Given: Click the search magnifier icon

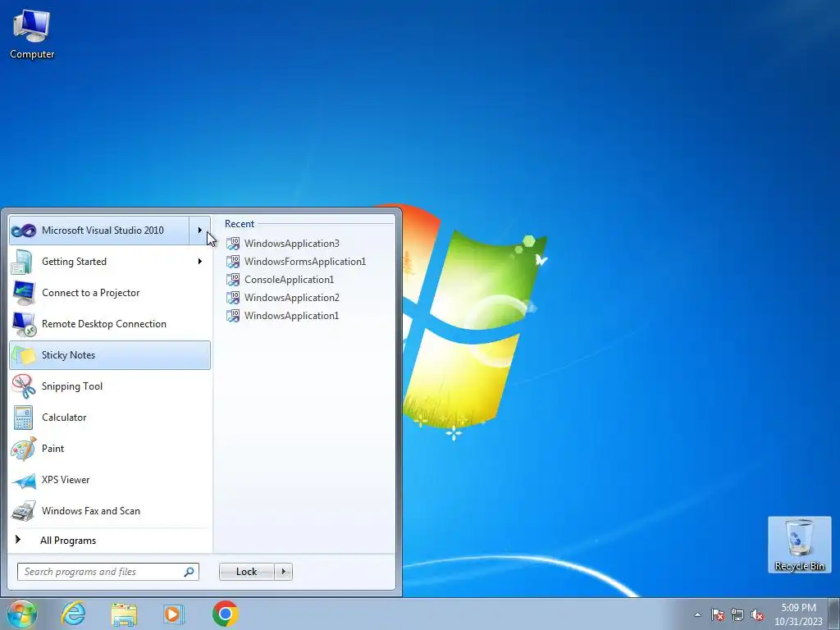Looking at the screenshot, I should (189, 572).
